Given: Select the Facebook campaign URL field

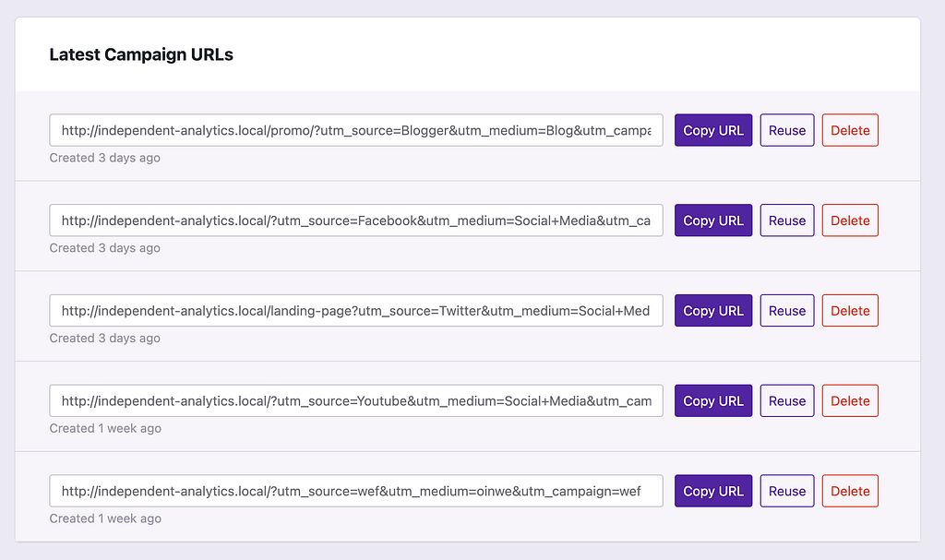Looking at the screenshot, I should coord(356,220).
